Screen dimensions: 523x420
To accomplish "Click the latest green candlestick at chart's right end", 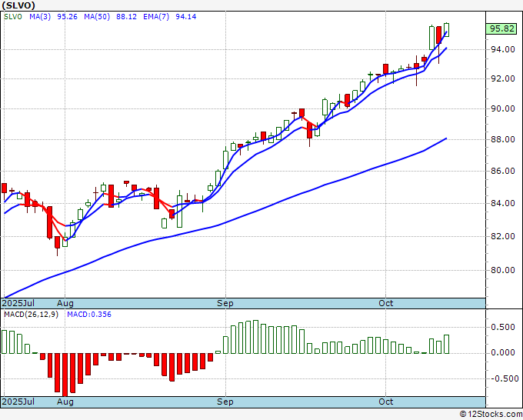I will coord(446,30).
